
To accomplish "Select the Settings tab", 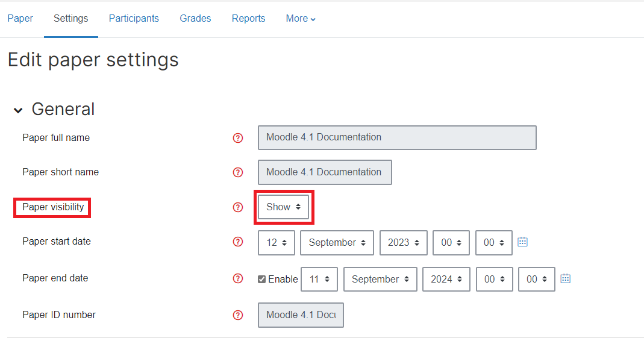I will point(70,19).
